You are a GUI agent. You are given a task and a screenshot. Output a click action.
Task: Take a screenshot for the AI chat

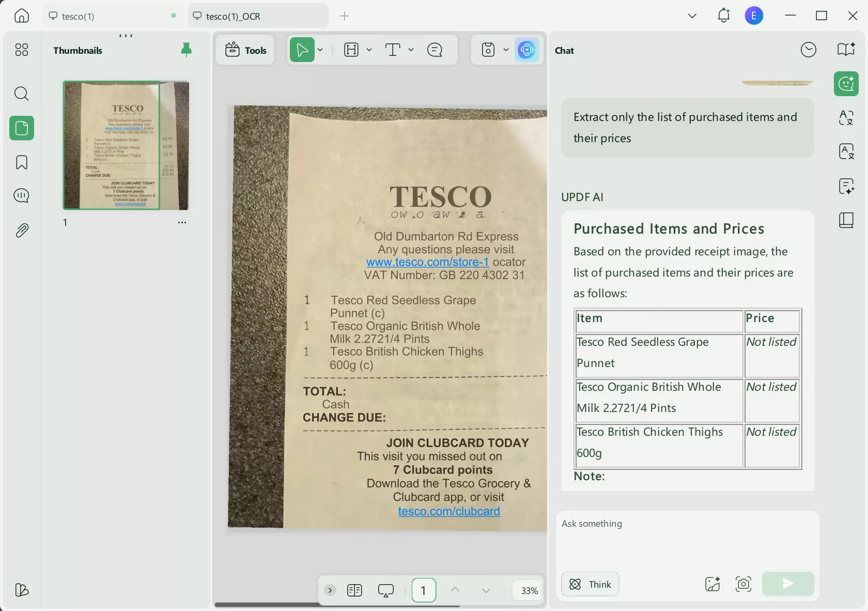pyautogui.click(x=743, y=584)
